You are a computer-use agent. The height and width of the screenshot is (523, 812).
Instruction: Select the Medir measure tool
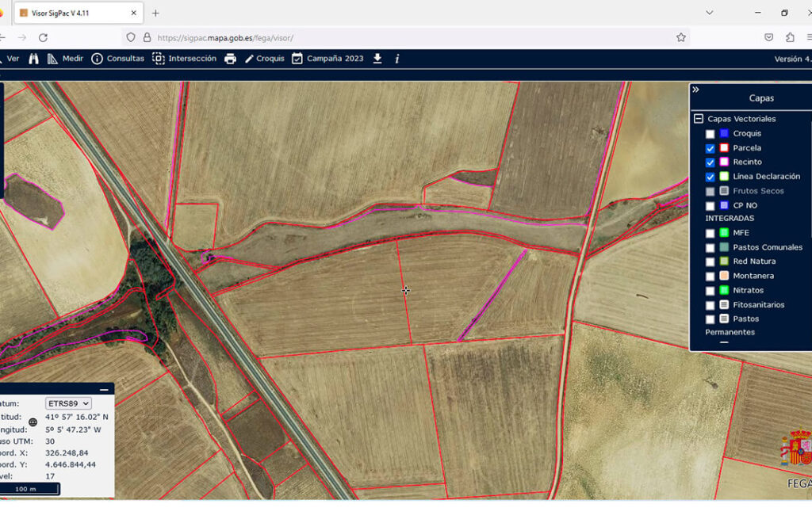[x=65, y=59]
